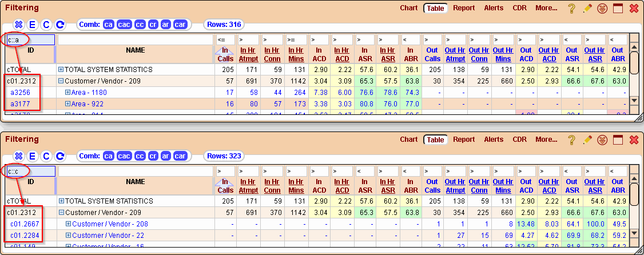Toggle the 'ca' comb filter in top panel
Viewport: 644px width, 255px height.
108,25
